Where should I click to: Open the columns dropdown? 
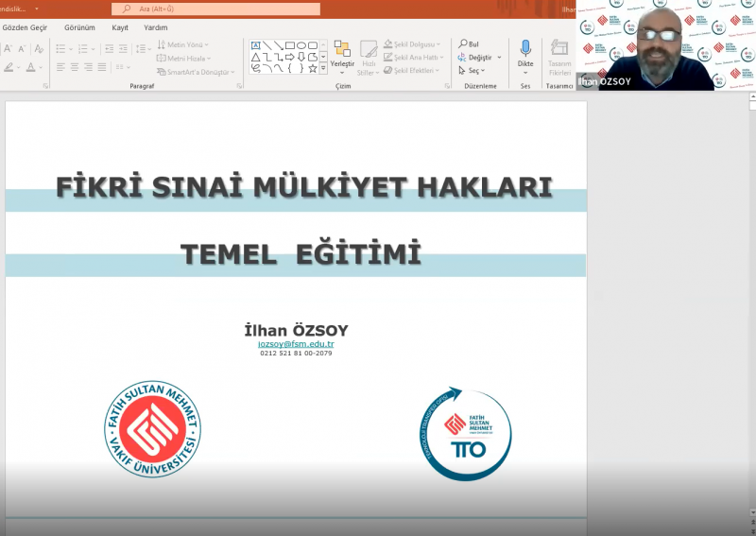coord(123,67)
